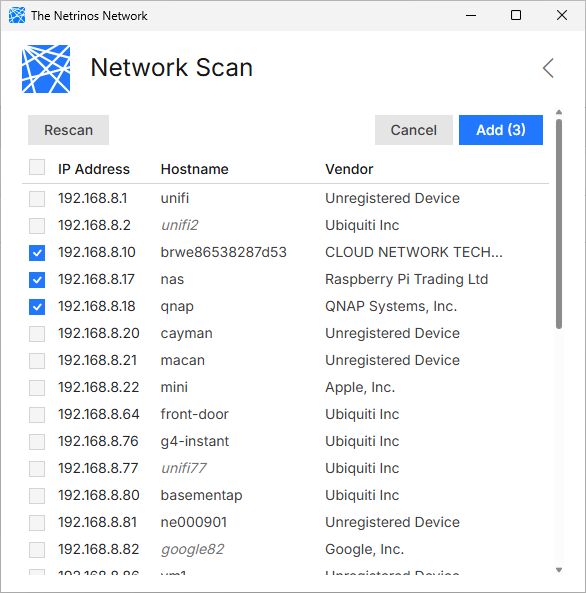Image resolution: width=586 pixels, height=593 pixels.
Task: Check the box for 192.168.8.2
Action: pos(37,226)
